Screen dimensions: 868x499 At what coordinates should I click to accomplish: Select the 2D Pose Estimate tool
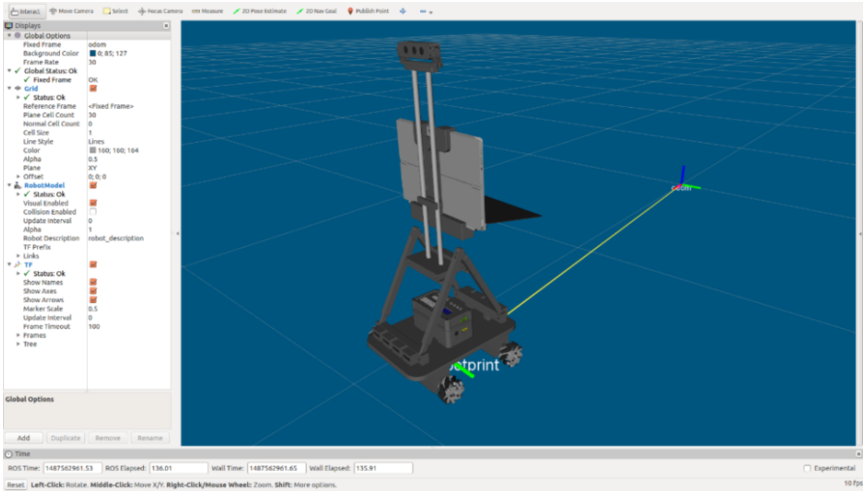coord(260,11)
